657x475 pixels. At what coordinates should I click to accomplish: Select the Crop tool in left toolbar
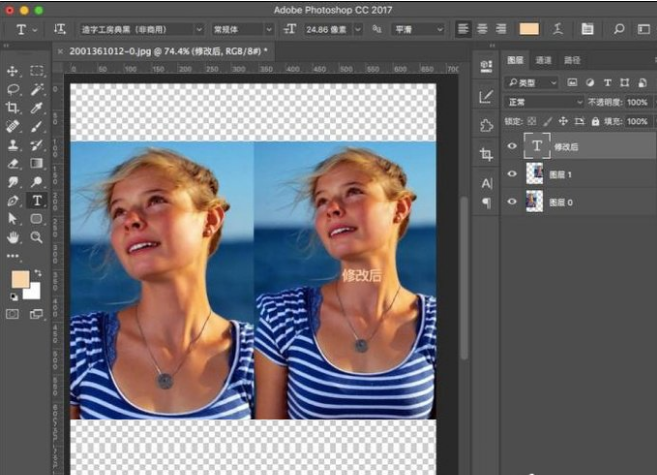tap(13, 108)
